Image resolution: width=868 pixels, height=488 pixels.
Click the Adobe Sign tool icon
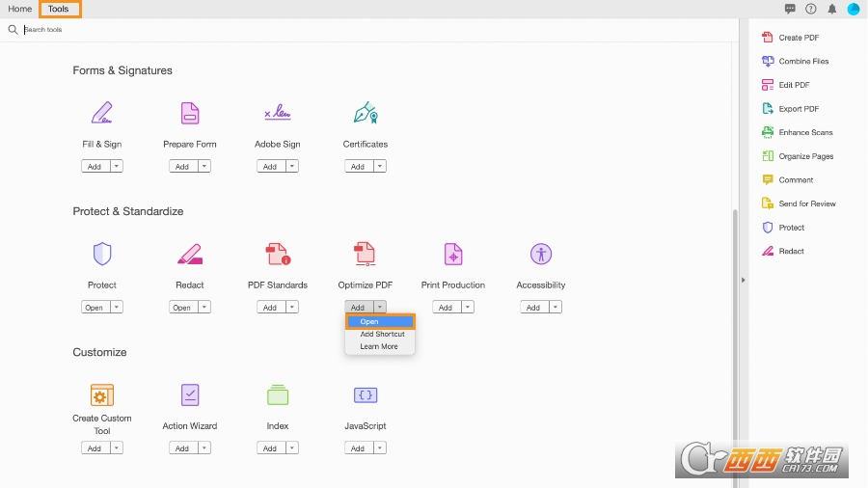(278, 112)
